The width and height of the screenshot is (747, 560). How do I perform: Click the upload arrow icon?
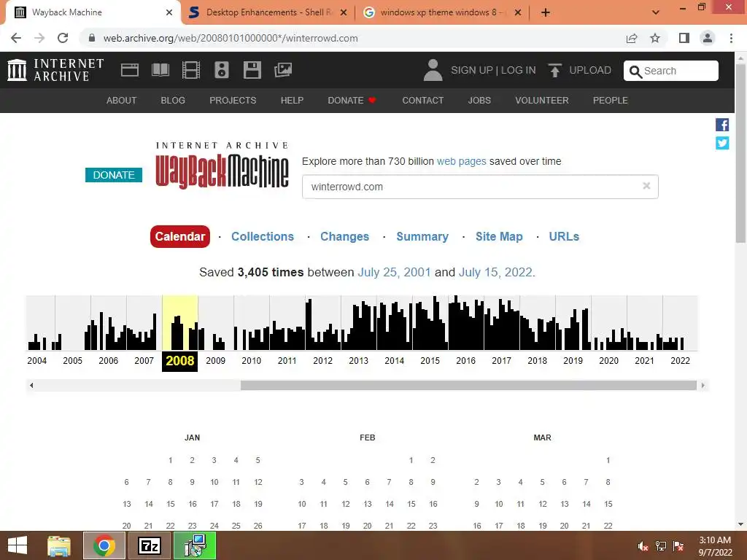pyautogui.click(x=554, y=71)
